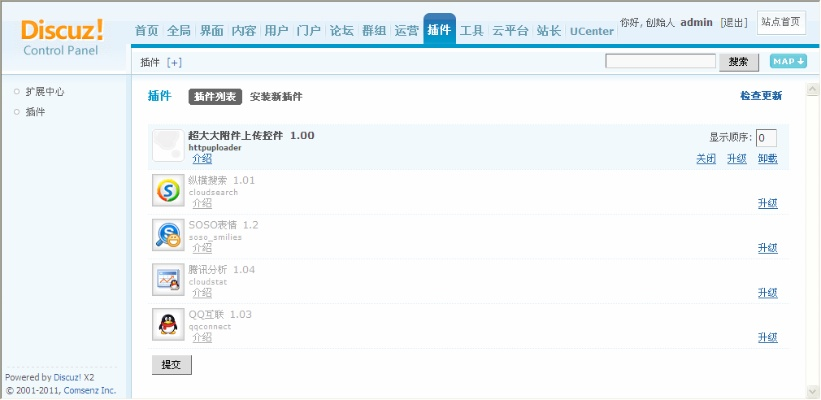Open the 全局 top menu
The height and width of the screenshot is (400, 821).
(179, 31)
